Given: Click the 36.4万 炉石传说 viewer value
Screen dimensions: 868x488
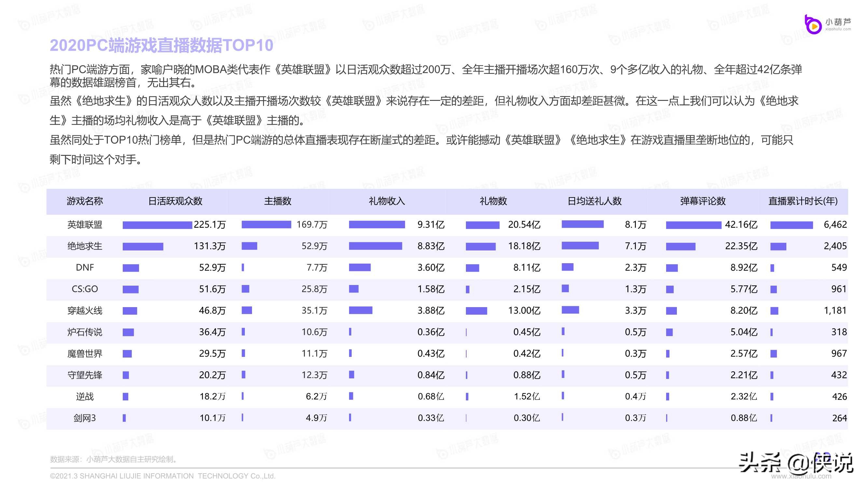Looking at the screenshot, I should pyautogui.click(x=212, y=332).
